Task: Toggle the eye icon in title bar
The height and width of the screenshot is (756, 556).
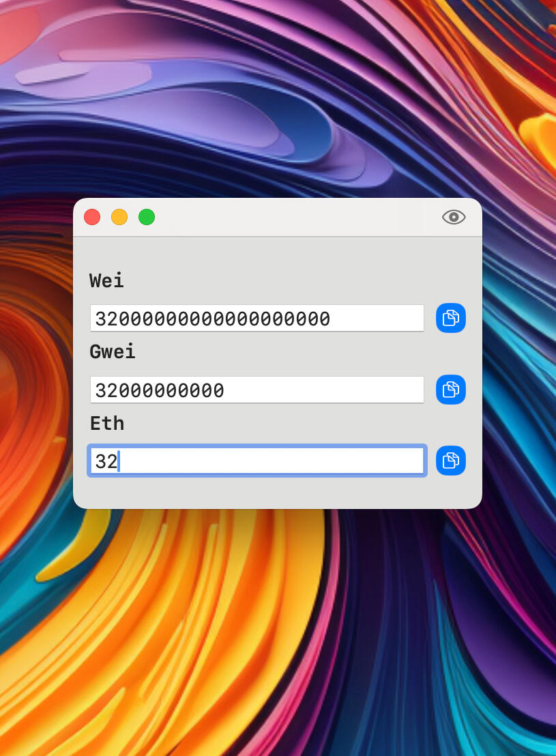Action: (x=454, y=217)
